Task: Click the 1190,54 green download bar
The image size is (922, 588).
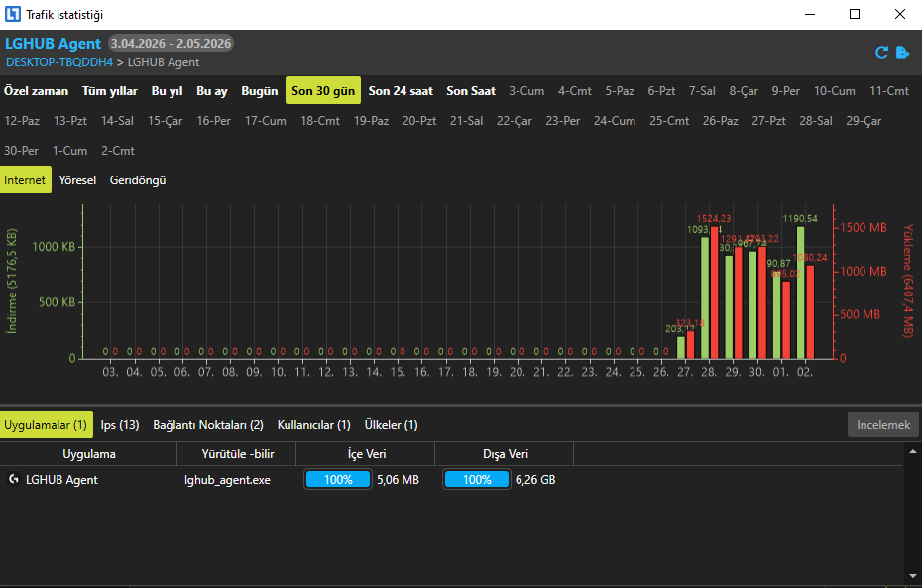Action: 800,293
